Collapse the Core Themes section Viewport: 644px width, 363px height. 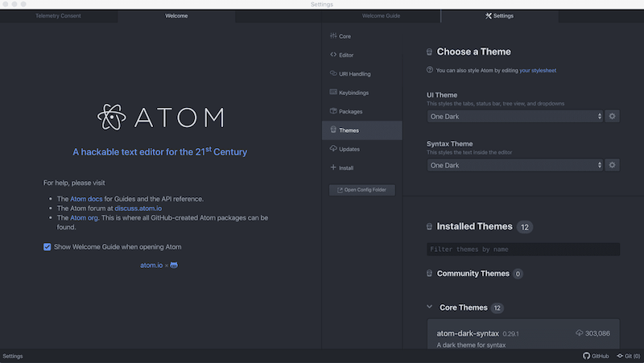[430, 307]
